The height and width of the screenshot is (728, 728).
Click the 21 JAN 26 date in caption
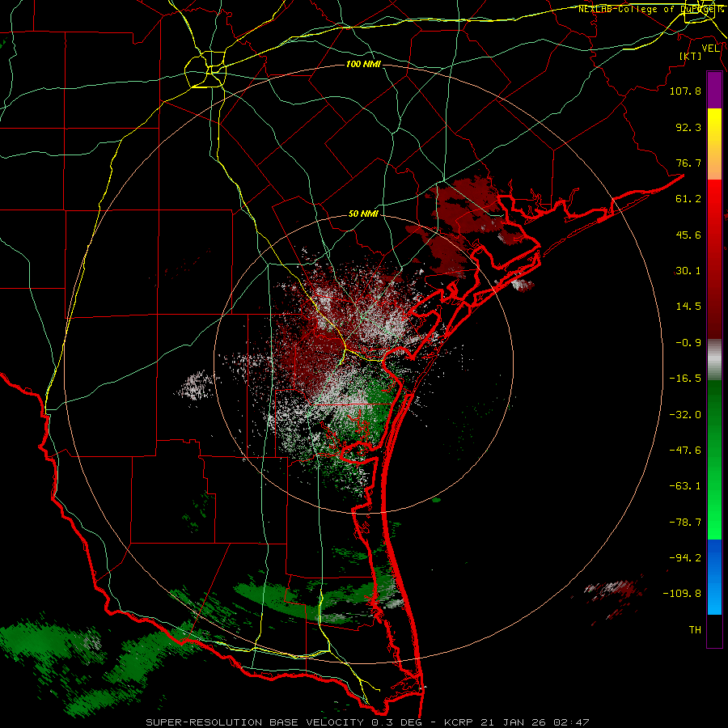point(513,722)
